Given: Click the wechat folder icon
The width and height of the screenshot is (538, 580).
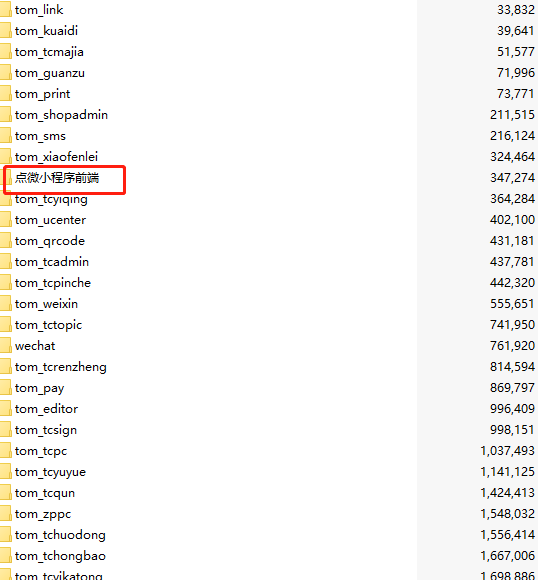Looking at the screenshot, I should [6, 346].
